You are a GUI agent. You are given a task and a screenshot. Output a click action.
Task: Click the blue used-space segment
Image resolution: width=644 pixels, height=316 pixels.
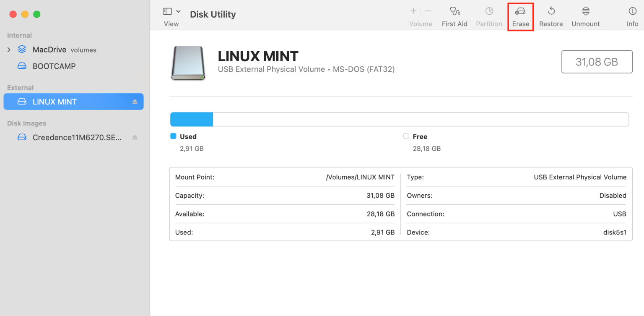tap(191, 119)
